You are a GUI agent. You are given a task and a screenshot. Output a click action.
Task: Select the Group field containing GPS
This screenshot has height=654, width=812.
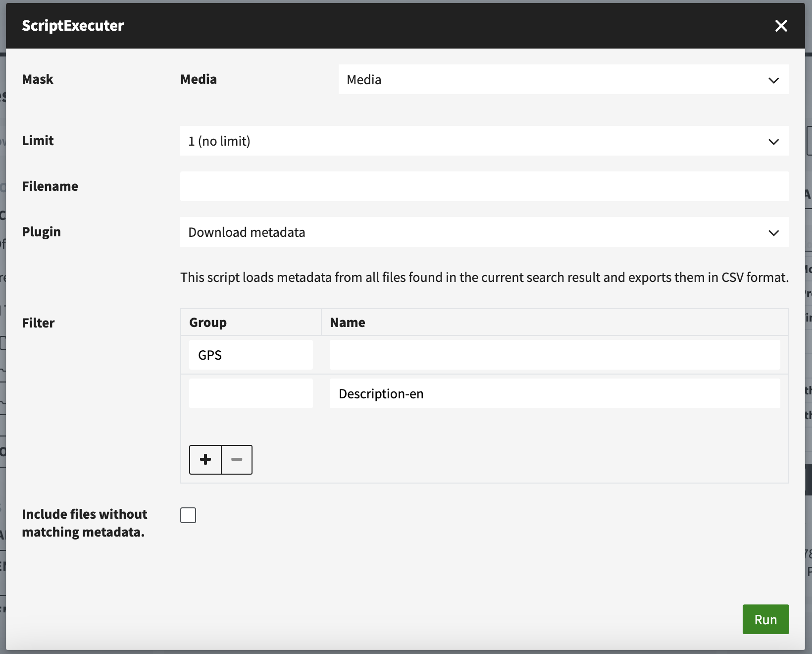(x=251, y=355)
